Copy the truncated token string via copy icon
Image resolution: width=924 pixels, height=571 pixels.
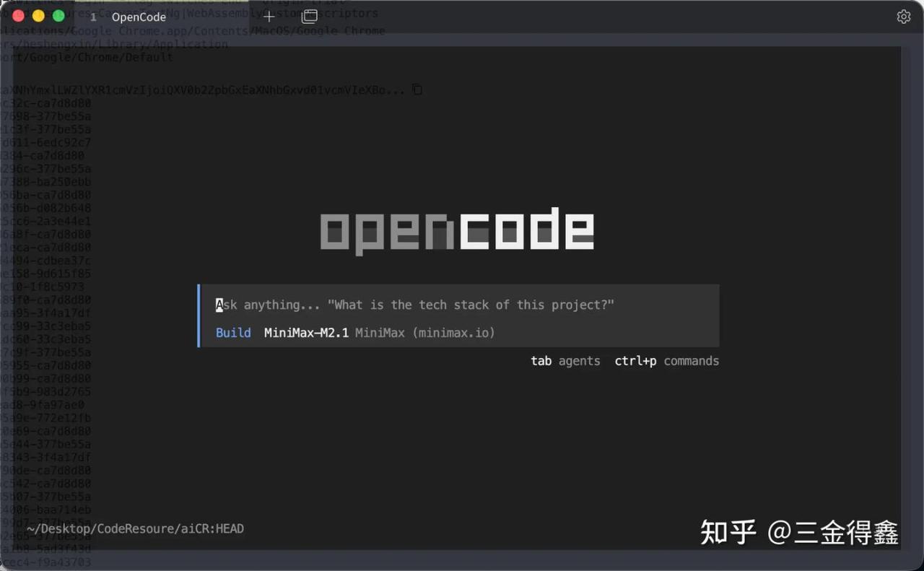click(x=417, y=90)
